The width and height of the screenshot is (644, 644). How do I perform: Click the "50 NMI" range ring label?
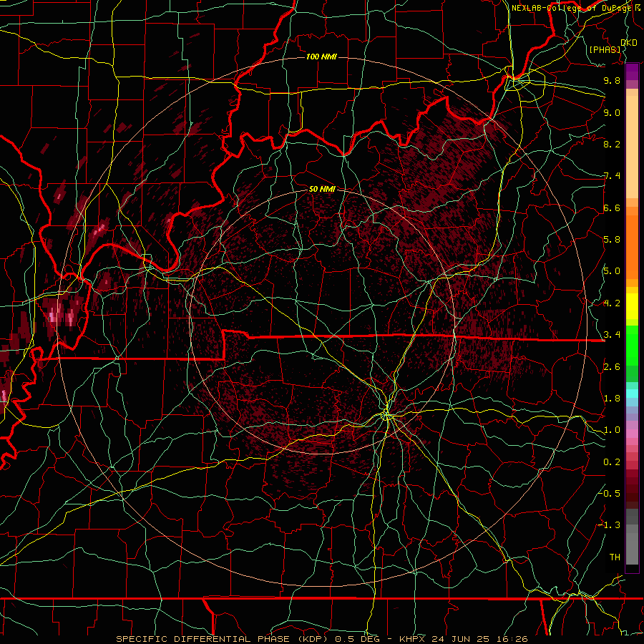(322, 189)
